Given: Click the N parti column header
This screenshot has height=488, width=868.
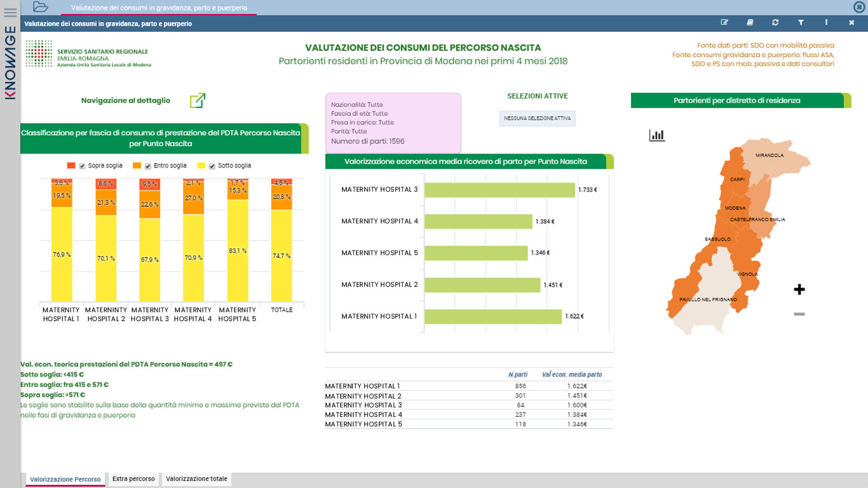Looking at the screenshot, I should (x=518, y=374).
